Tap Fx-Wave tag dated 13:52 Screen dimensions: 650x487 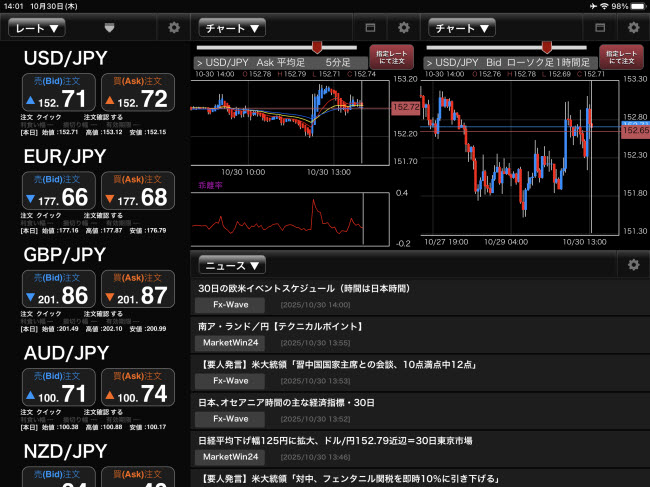click(230, 419)
